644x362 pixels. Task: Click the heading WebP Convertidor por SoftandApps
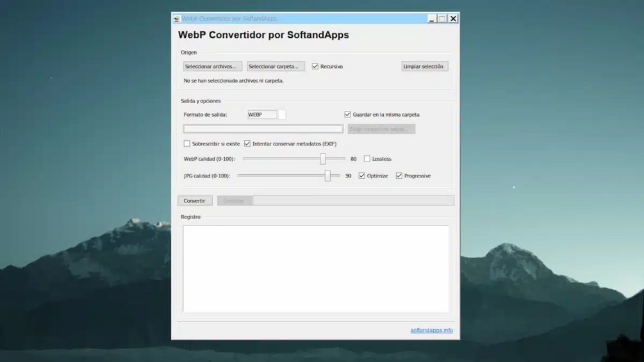pyautogui.click(x=263, y=35)
